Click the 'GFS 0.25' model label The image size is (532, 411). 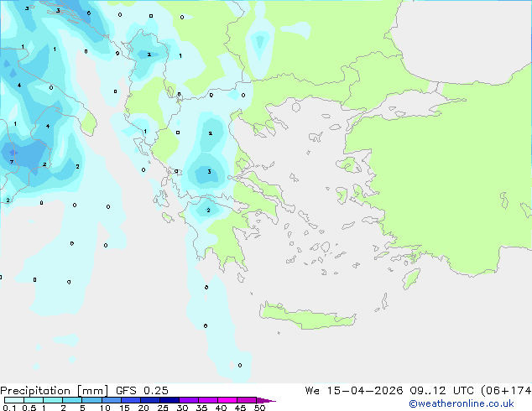[x=142, y=391]
